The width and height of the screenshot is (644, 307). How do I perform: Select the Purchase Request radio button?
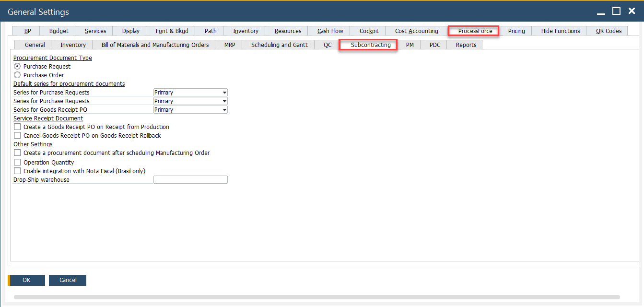coord(17,66)
